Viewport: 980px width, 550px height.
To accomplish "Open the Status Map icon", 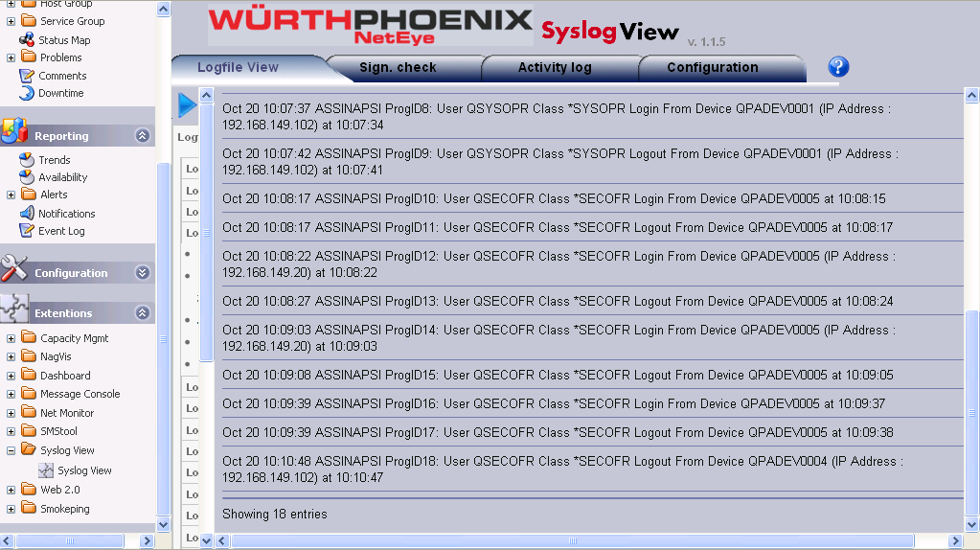I will click(27, 39).
